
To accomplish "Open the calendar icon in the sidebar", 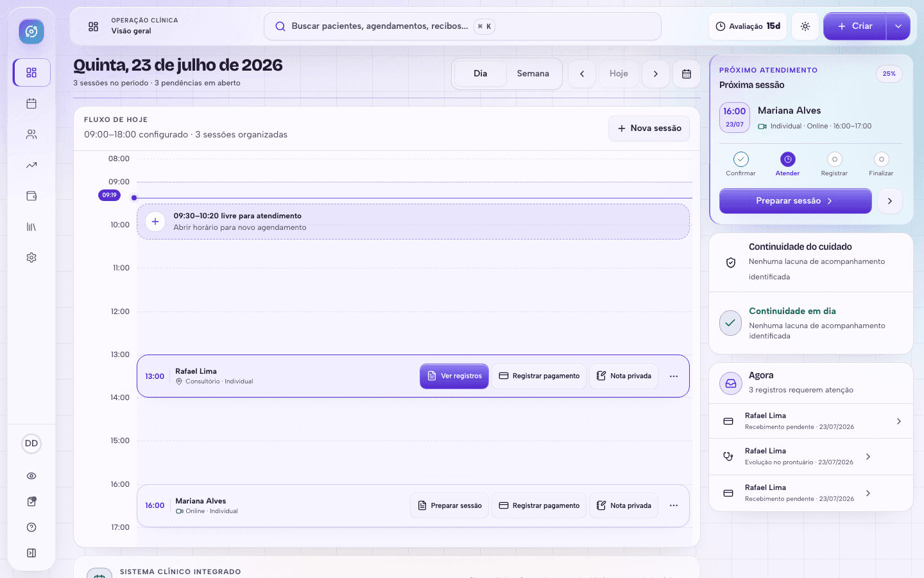I will (x=31, y=103).
